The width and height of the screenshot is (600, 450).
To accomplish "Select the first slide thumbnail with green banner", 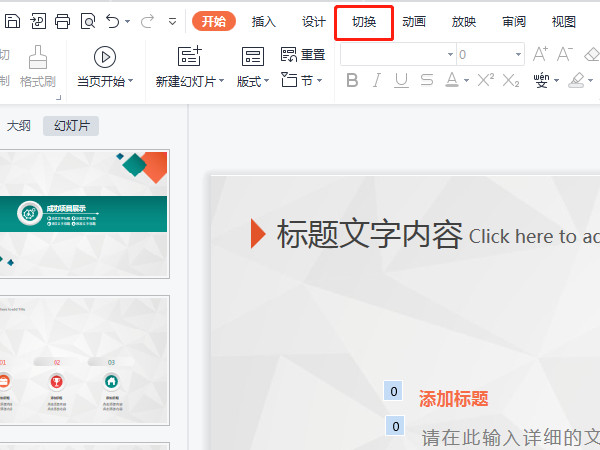I will click(84, 213).
